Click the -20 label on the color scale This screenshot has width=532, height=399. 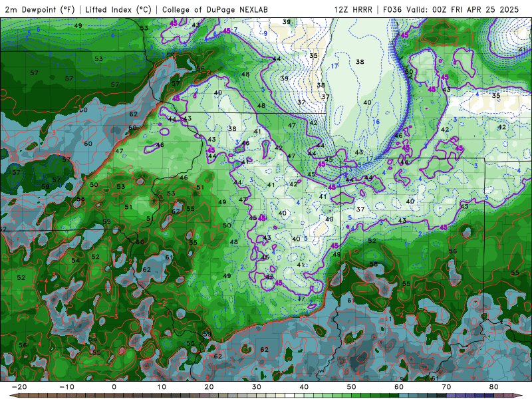19,387
